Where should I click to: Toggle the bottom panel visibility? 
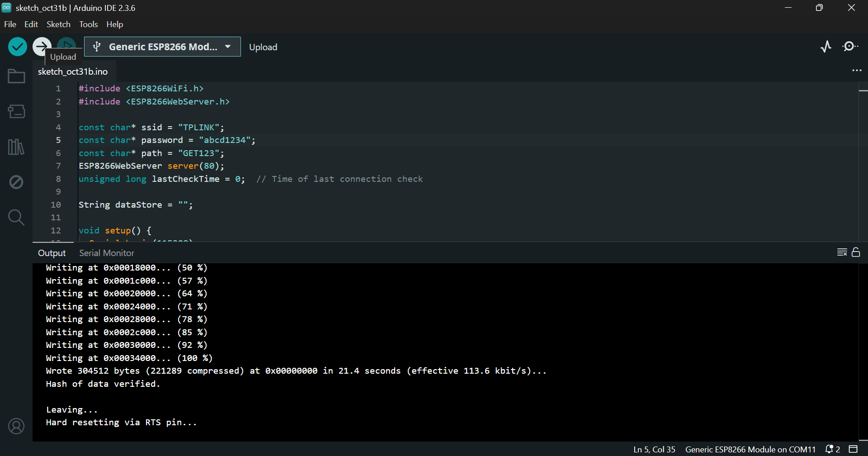click(x=853, y=449)
